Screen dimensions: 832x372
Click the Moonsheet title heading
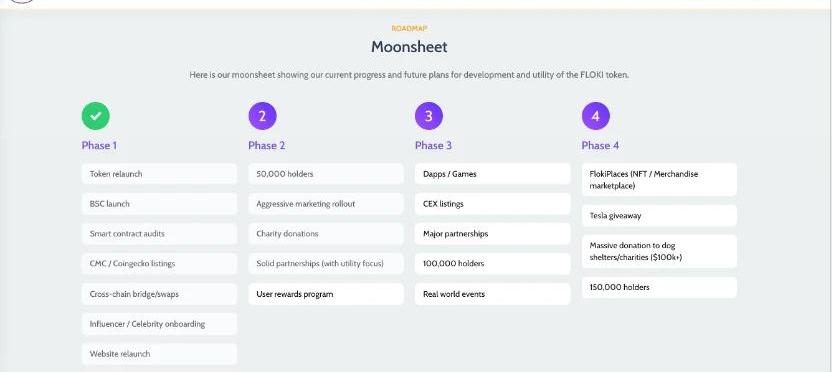[x=409, y=47]
